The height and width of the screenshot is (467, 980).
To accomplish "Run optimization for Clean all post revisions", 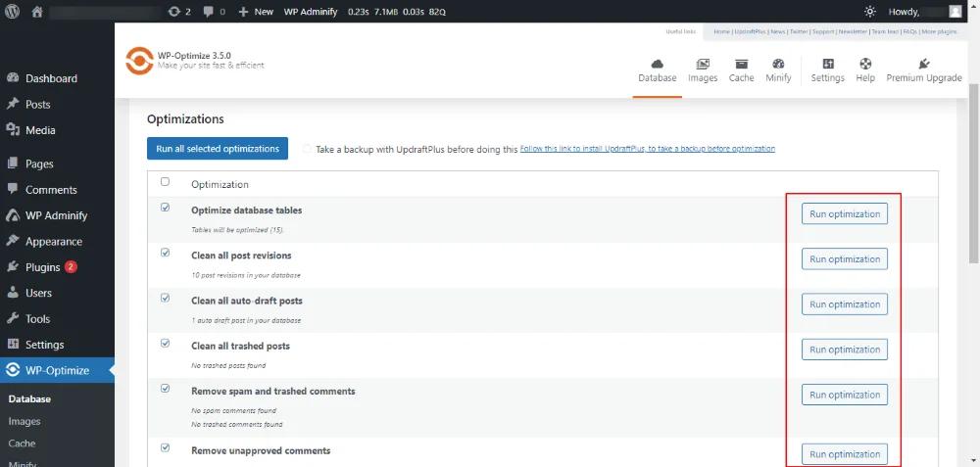I will [x=845, y=259].
